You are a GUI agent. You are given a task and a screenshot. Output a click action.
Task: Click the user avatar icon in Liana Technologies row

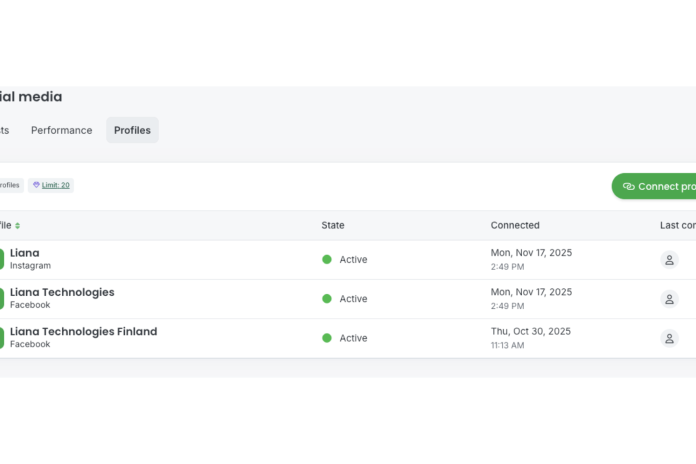click(x=670, y=299)
